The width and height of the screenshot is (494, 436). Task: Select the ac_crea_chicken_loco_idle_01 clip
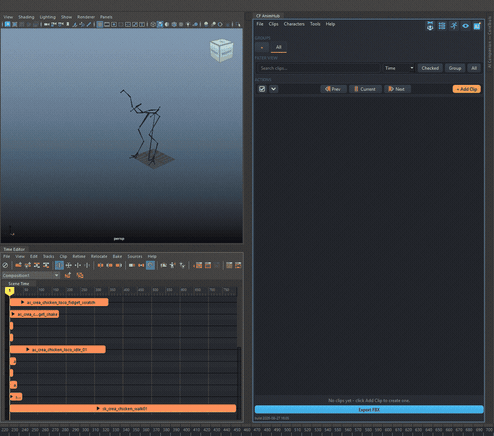58,350
